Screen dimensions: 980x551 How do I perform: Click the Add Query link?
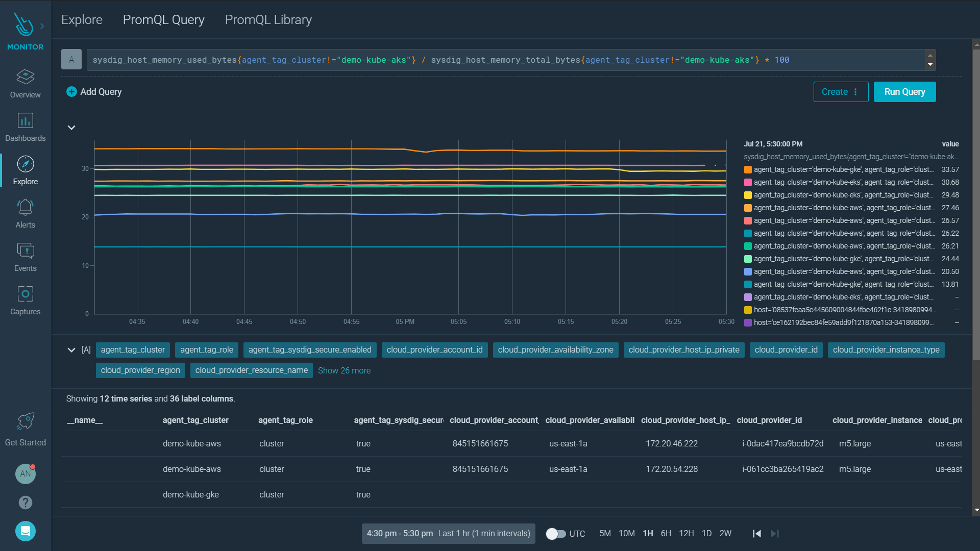(101, 92)
